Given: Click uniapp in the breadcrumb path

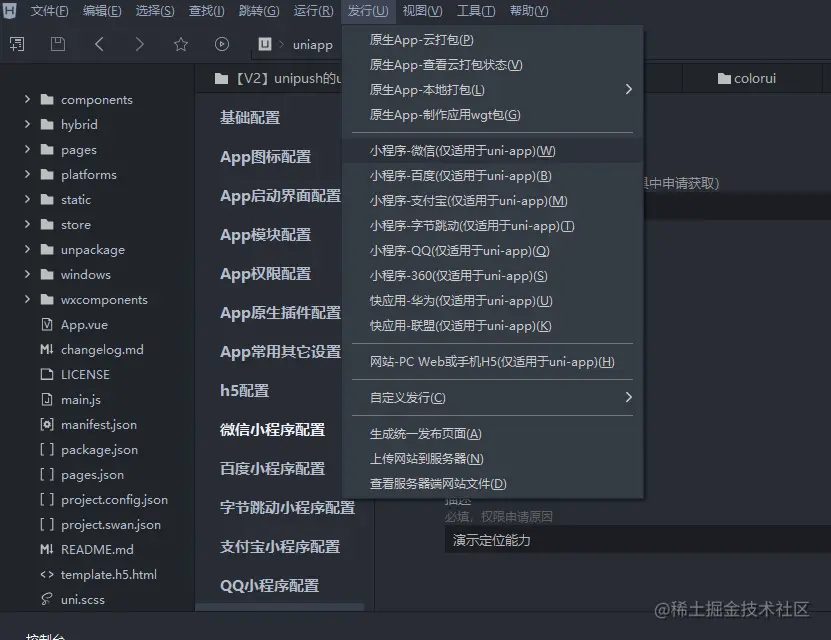Looking at the screenshot, I should (313, 45).
